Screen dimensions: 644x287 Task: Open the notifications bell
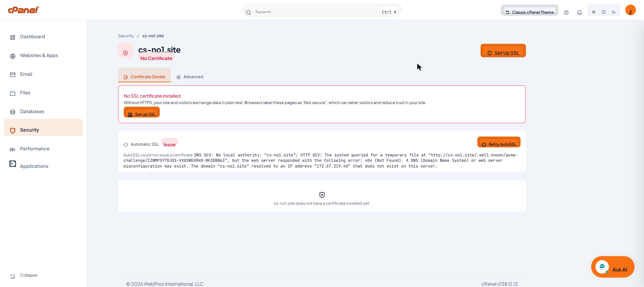pos(580,12)
